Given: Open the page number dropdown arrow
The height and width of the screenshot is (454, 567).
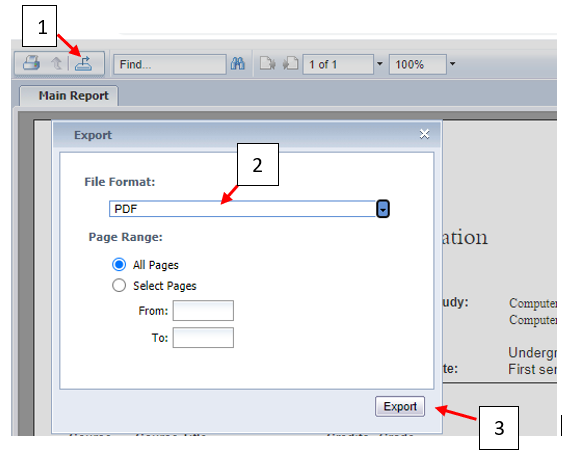Looking at the screenshot, I should 380,64.
